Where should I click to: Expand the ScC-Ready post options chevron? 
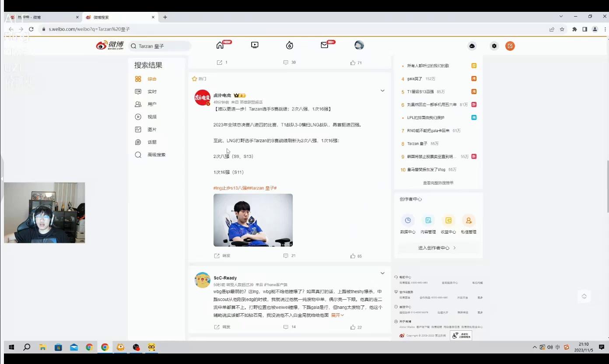point(382,273)
